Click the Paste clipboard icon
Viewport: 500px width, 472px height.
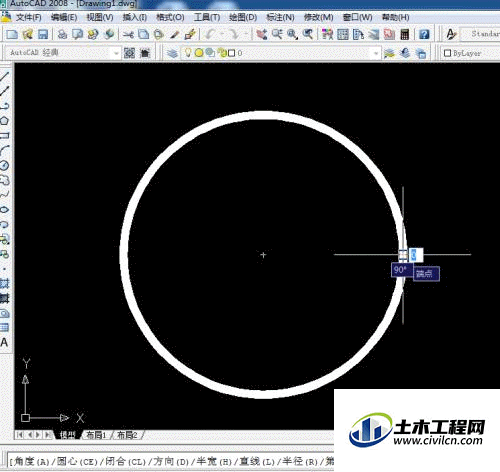click(x=159, y=34)
